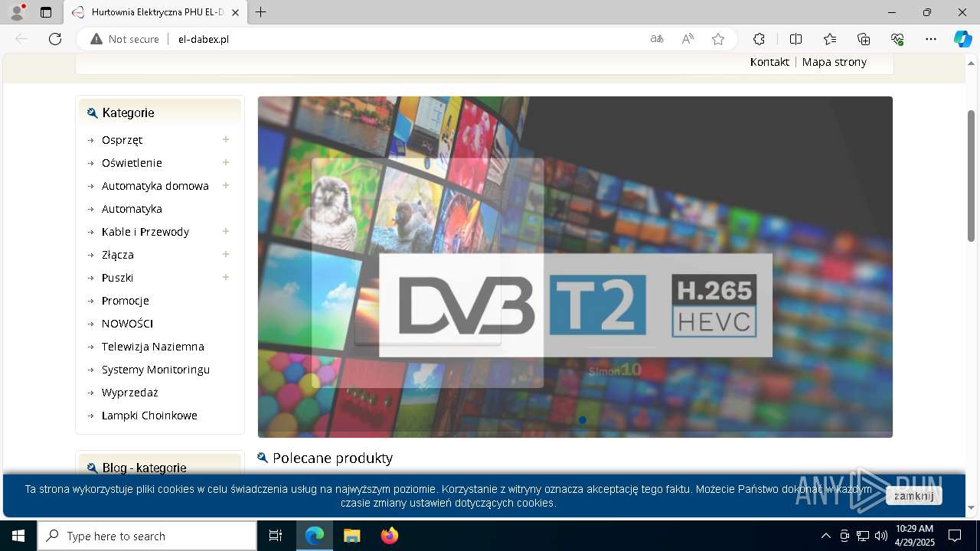
Task: Click the Kategorie panel heading
Action: coord(128,112)
